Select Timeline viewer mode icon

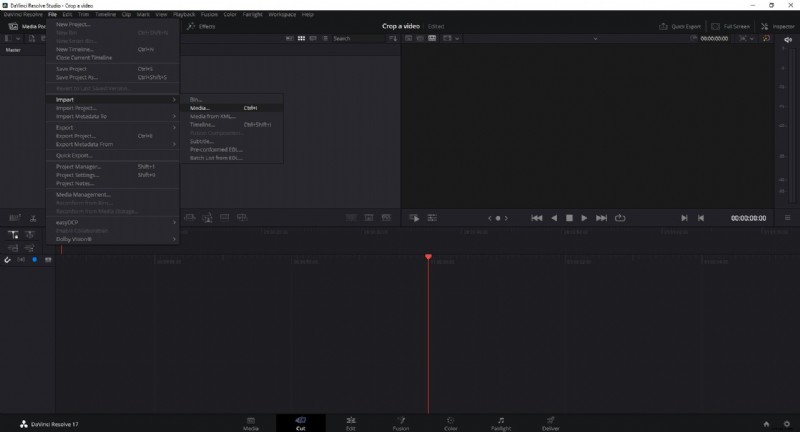click(x=432, y=38)
